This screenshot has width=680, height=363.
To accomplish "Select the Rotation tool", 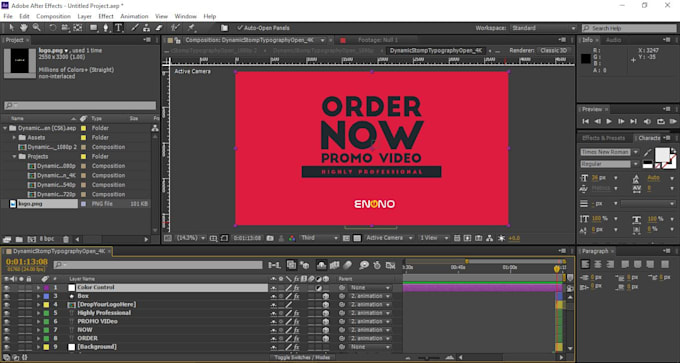I will [52, 28].
